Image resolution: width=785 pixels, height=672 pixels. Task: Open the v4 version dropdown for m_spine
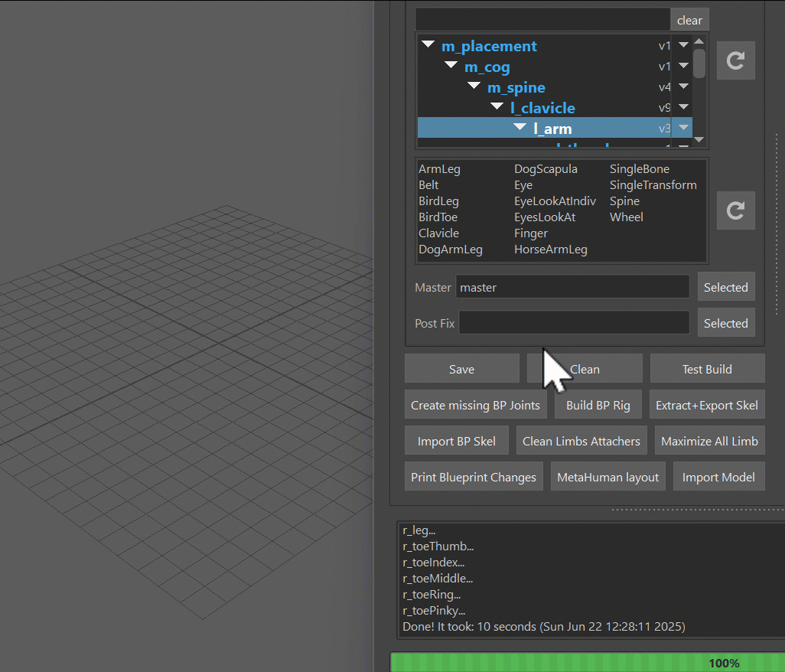click(683, 86)
